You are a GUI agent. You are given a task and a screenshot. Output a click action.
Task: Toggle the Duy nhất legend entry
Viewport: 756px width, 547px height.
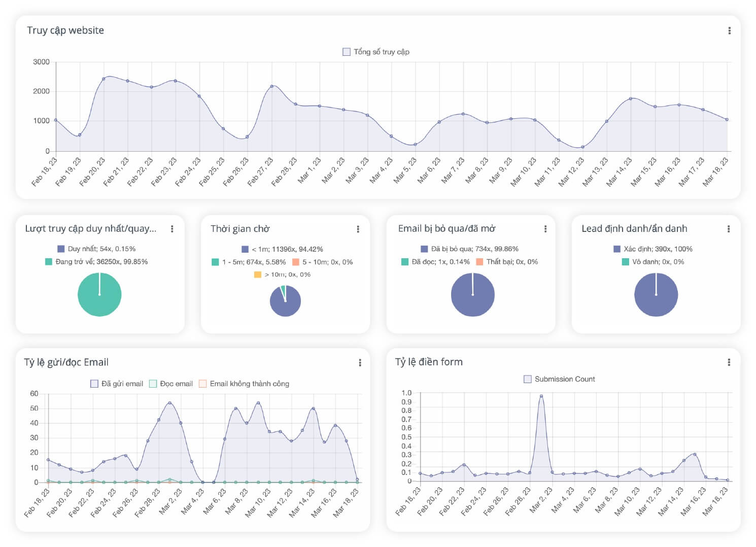coord(96,249)
